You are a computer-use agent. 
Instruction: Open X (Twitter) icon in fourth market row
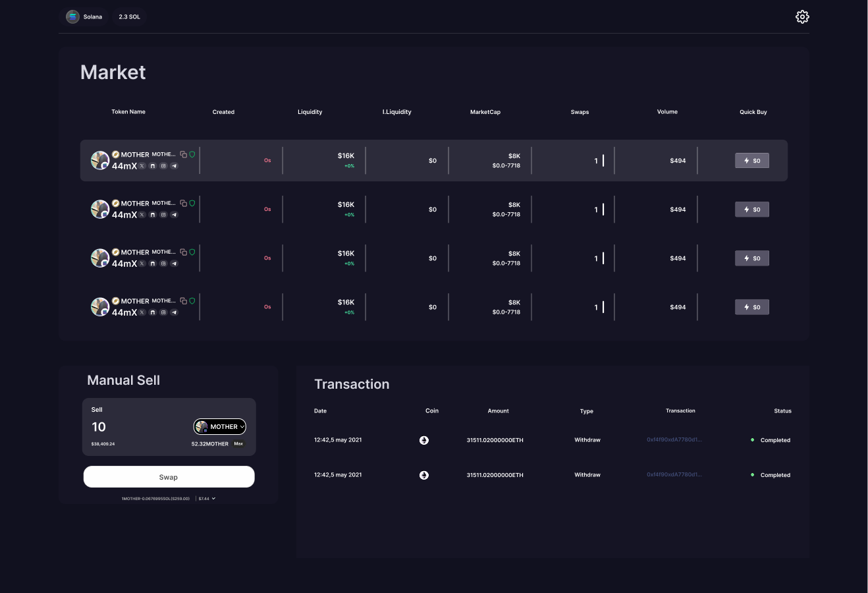click(142, 312)
